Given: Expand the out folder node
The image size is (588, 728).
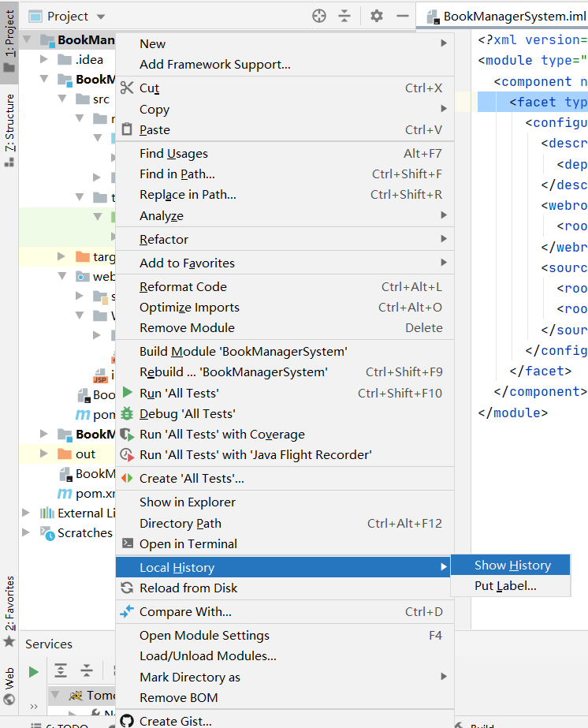Looking at the screenshot, I should coord(44,454).
